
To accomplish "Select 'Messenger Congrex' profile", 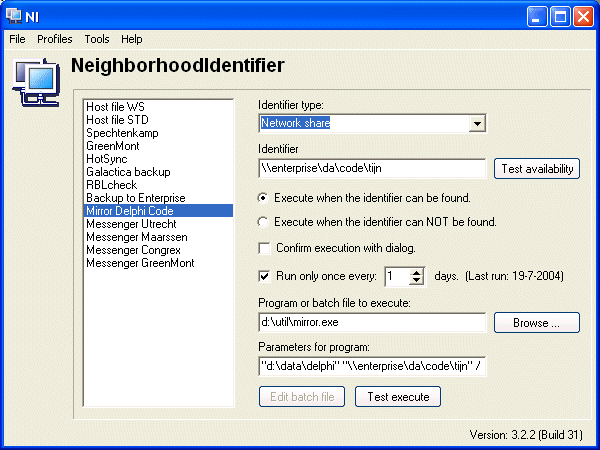I will [x=158, y=250].
